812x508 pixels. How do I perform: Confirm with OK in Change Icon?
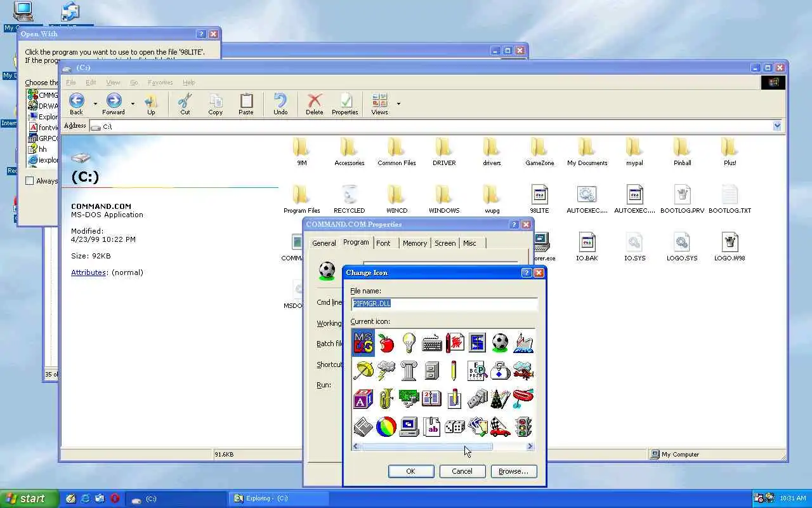pos(410,471)
